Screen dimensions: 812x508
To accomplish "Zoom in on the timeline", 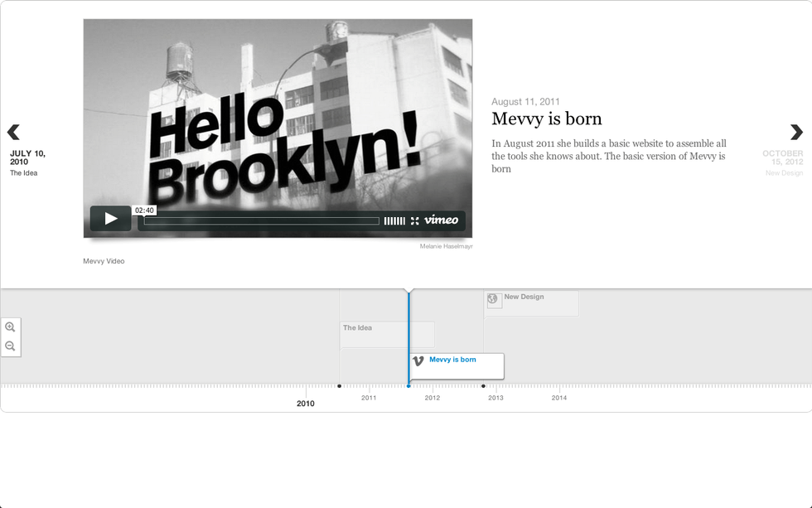I will 11,327.
